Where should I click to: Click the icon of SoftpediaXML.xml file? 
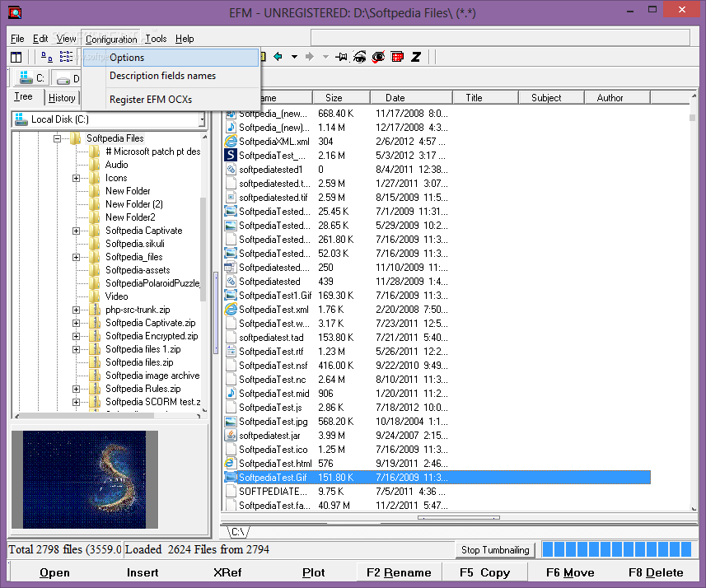click(231, 142)
